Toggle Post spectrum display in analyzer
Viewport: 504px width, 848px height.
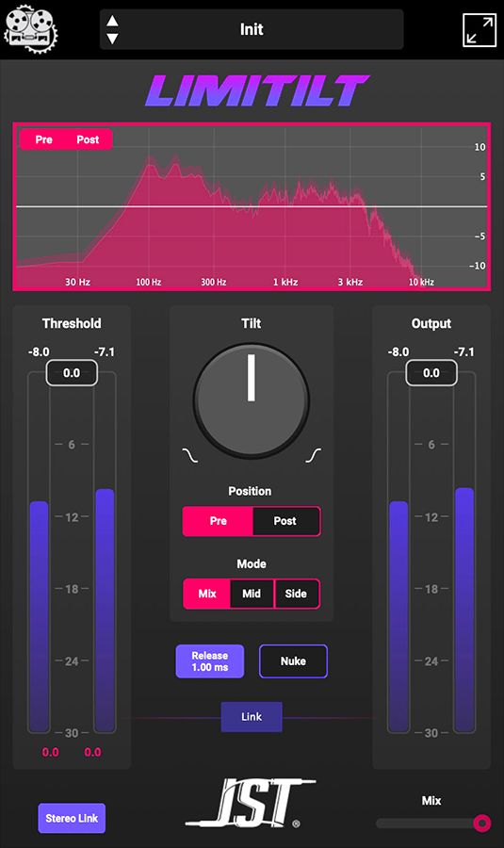[x=88, y=139]
